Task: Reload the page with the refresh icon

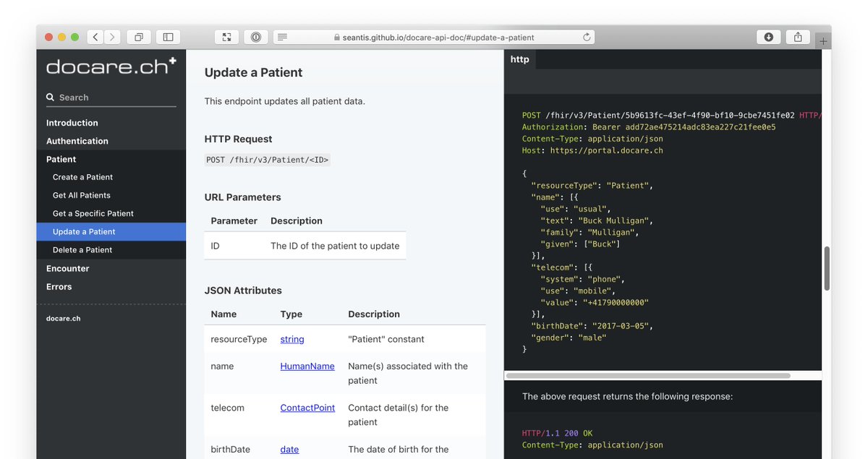Action: click(x=587, y=37)
